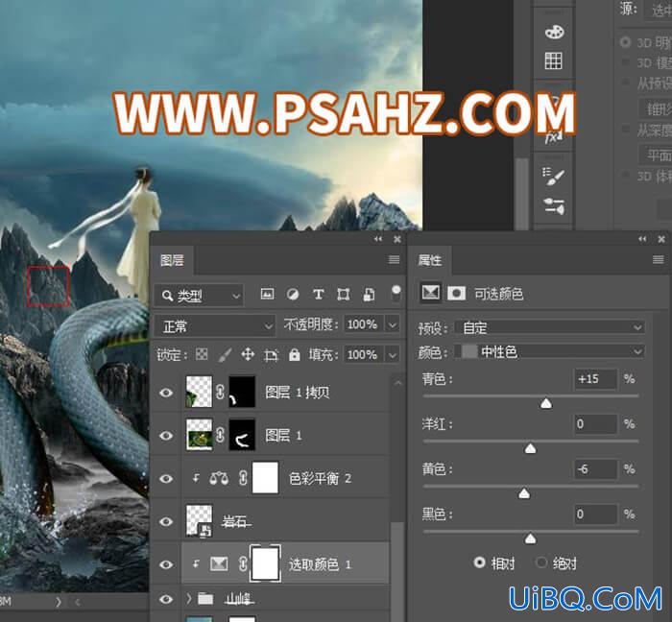Open the 类型 layer filter dropdown
The height and width of the screenshot is (622, 672).
[x=199, y=295]
